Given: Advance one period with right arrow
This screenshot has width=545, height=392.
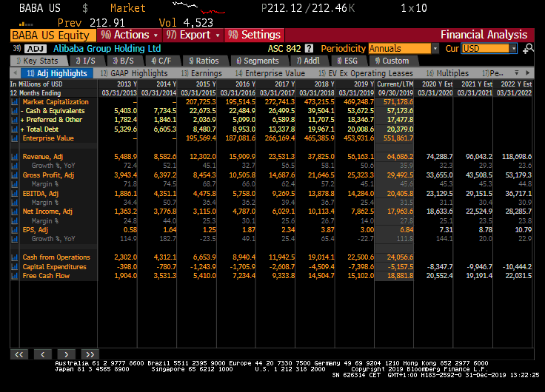Looking at the screenshot, I should tap(67, 354).
